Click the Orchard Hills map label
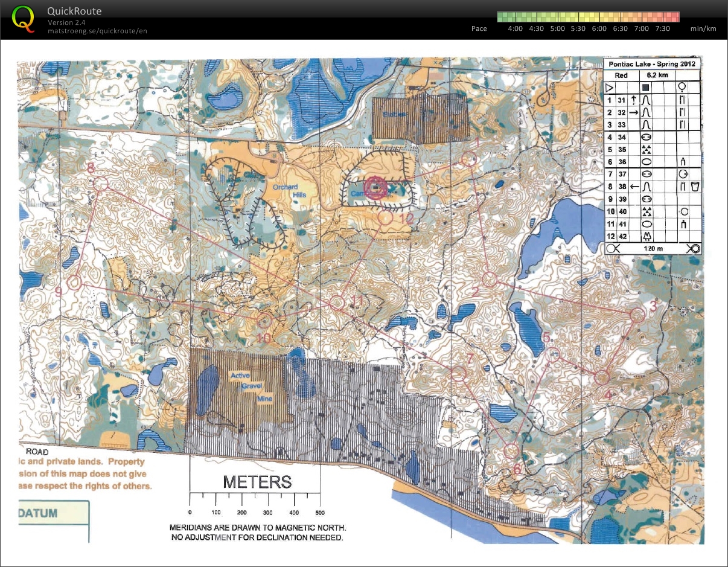Screen dimensions: 728x567 (289, 191)
